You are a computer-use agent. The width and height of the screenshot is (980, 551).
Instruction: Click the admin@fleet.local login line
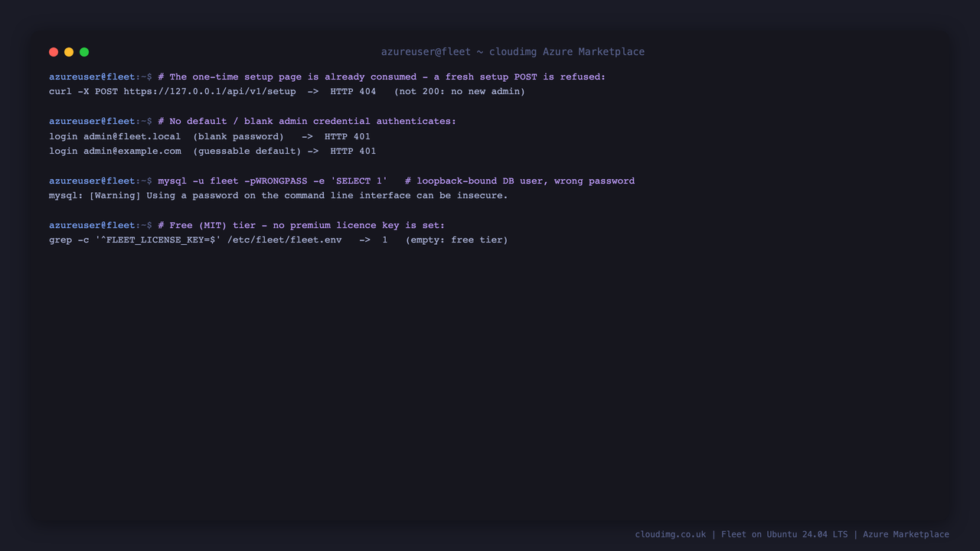[x=210, y=136]
